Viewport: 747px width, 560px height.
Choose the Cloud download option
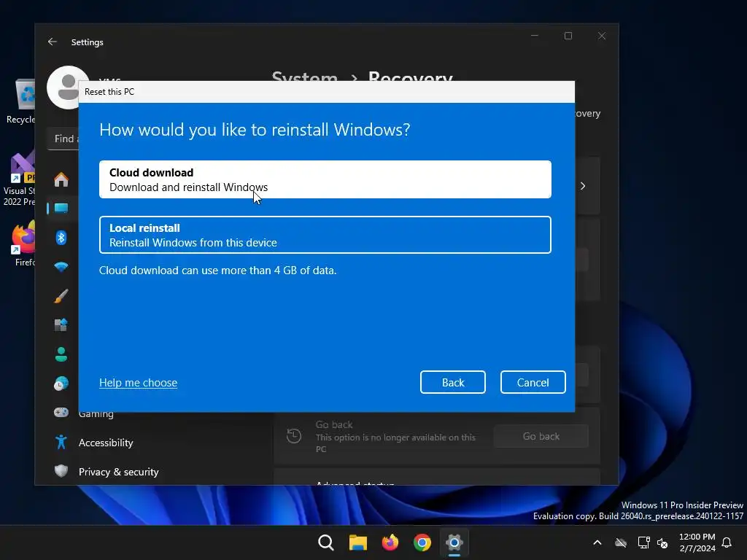325,179
